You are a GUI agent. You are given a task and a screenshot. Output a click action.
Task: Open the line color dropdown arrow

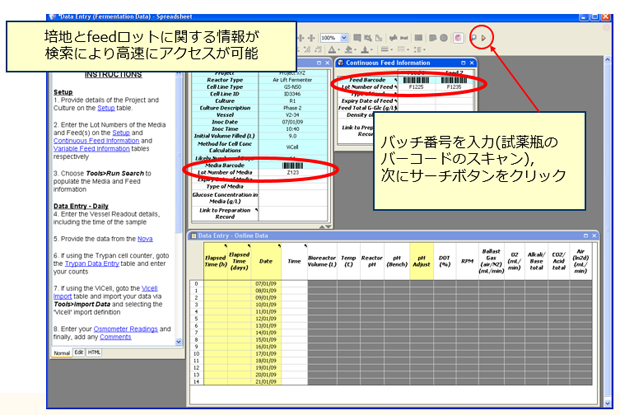click(x=372, y=50)
